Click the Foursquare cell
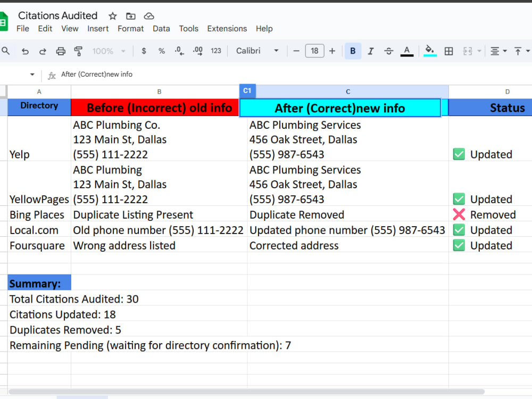The image size is (532, 399). (39, 245)
